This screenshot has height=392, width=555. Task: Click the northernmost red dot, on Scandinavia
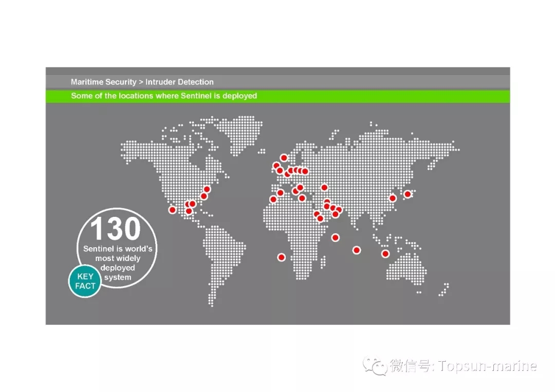[x=284, y=158]
